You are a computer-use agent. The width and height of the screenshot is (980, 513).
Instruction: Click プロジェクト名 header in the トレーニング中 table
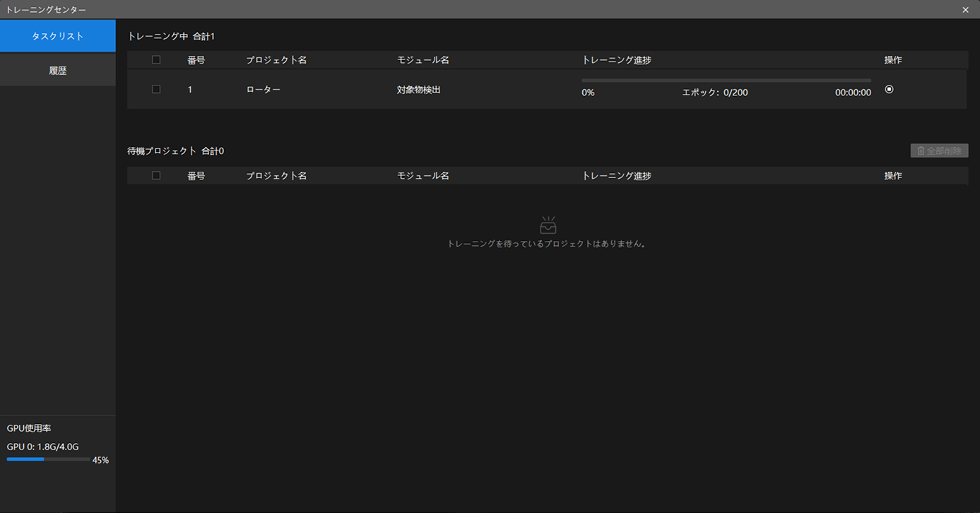pyautogui.click(x=276, y=60)
